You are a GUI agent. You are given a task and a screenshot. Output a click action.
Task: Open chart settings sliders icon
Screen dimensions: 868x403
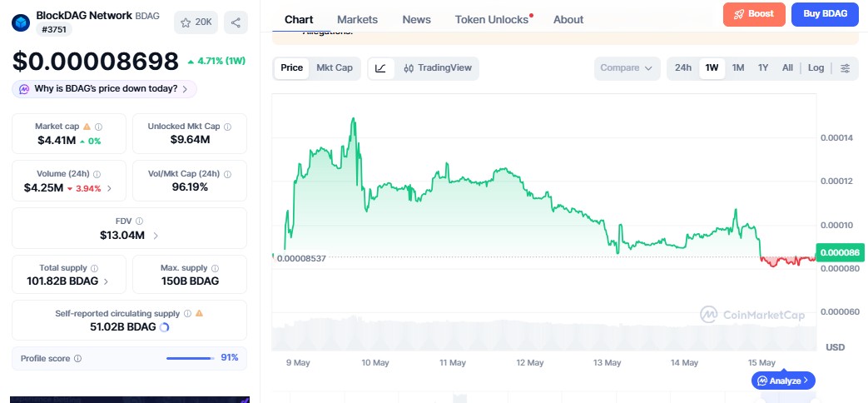coord(846,68)
